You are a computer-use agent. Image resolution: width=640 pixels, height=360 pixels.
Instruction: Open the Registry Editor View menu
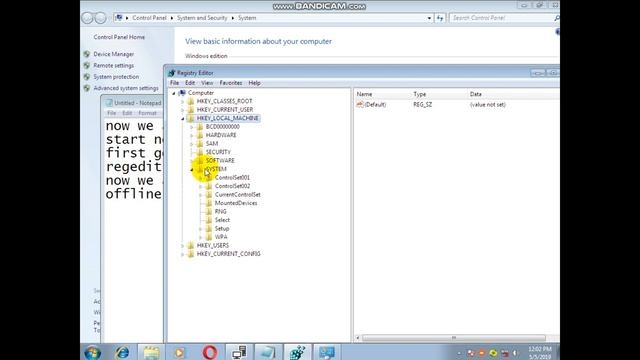click(207, 83)
